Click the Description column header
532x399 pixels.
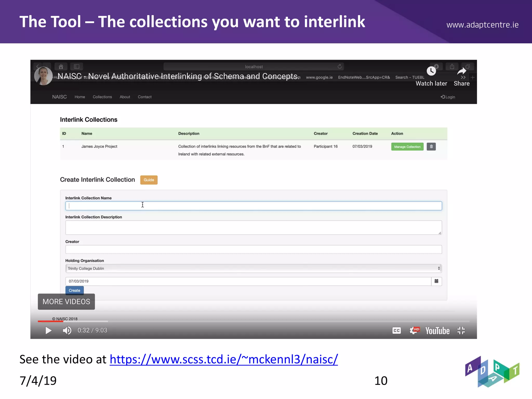(189, 134)
